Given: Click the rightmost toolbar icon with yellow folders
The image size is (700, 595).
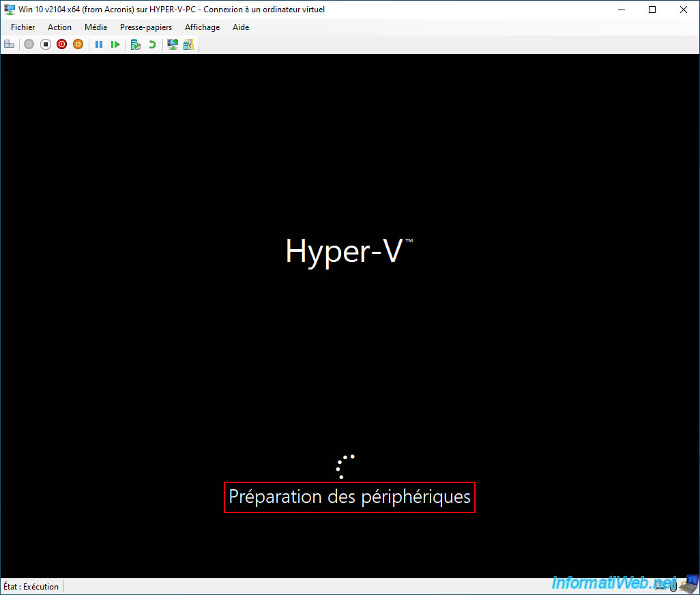Looking at the screenshot, I should [189, 44].
